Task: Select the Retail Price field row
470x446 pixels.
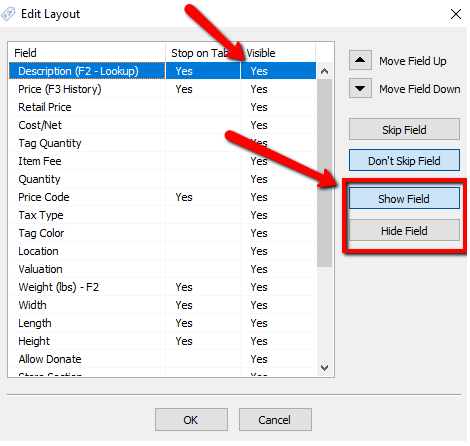Action: click(x=162, y=107)
